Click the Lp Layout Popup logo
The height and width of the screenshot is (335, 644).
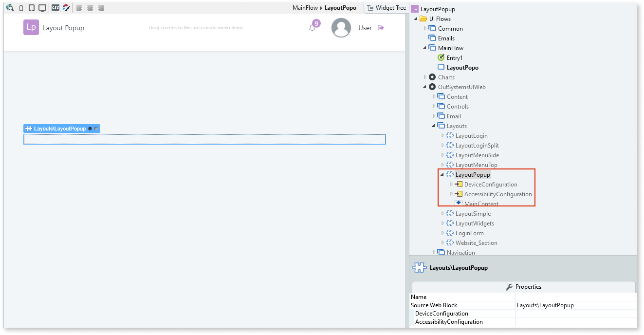point(31,27)
